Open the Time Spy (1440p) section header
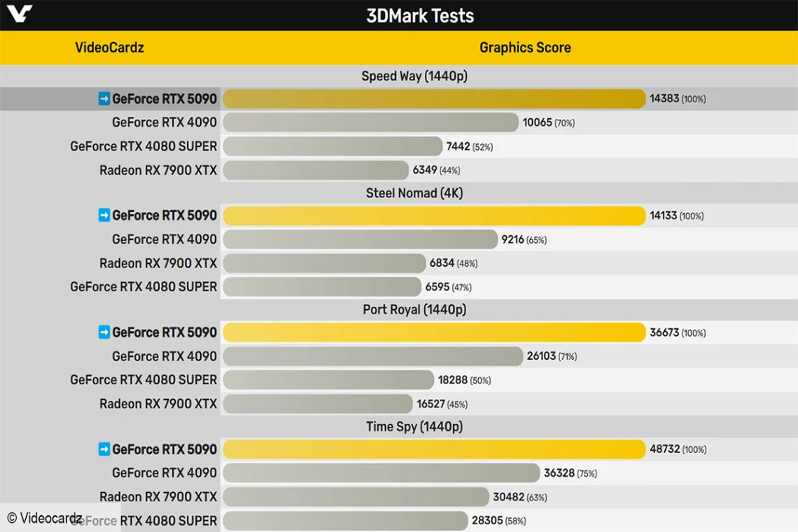798x532 pixels. (414, 426)
